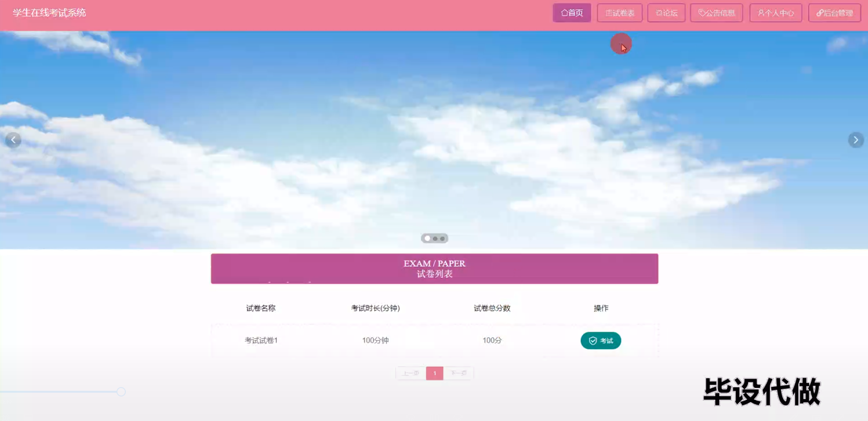Click the next slide arrow on banner
868x421 pixels.
856,140
